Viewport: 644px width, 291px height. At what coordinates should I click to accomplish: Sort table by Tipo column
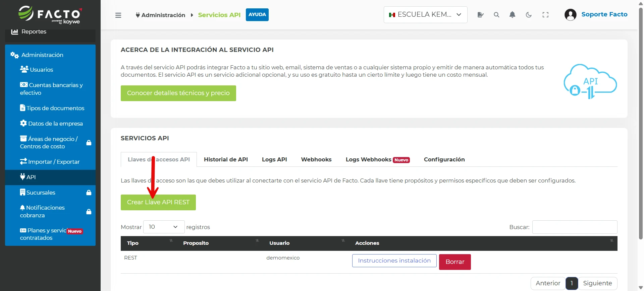coord(149,243)
